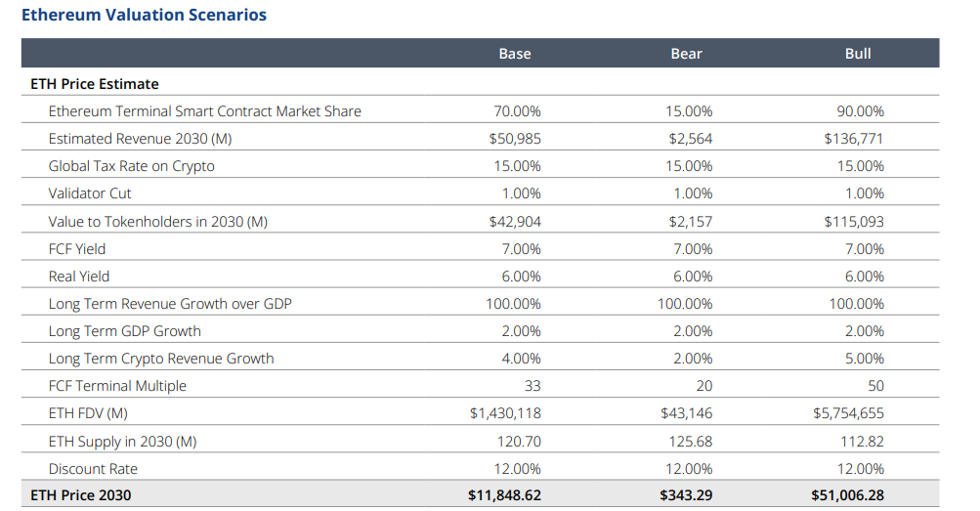The image size is (980, 511).
Task: Select the terminal multiple value 33
Action: (533, 386)
